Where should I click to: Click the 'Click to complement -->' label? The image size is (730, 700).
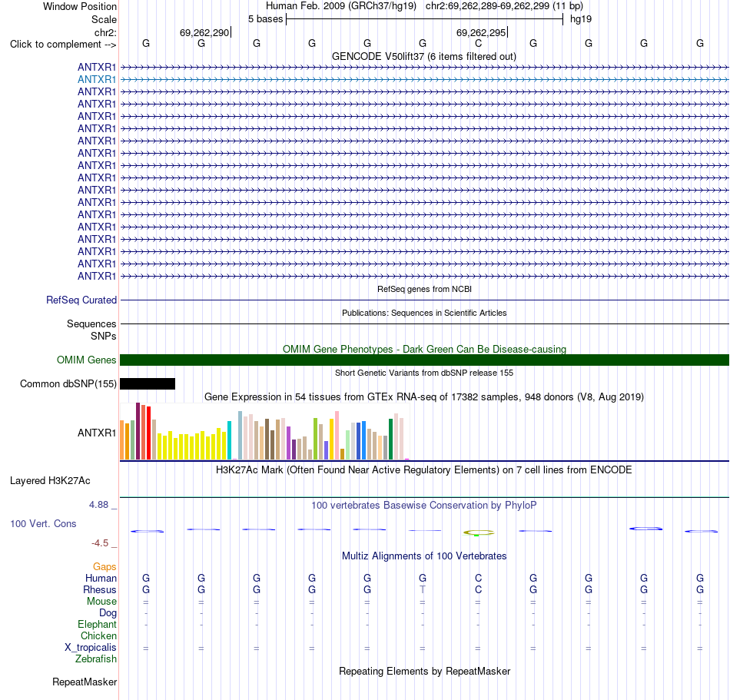63,45
